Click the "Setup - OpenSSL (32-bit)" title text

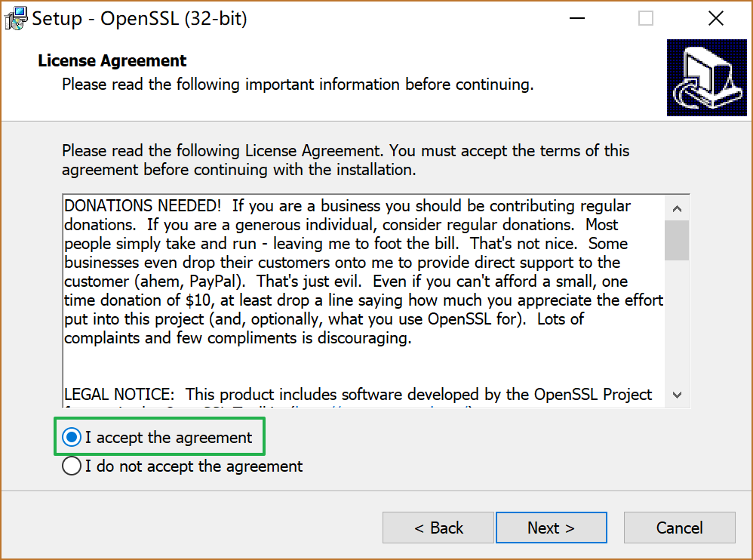[140, 19]
